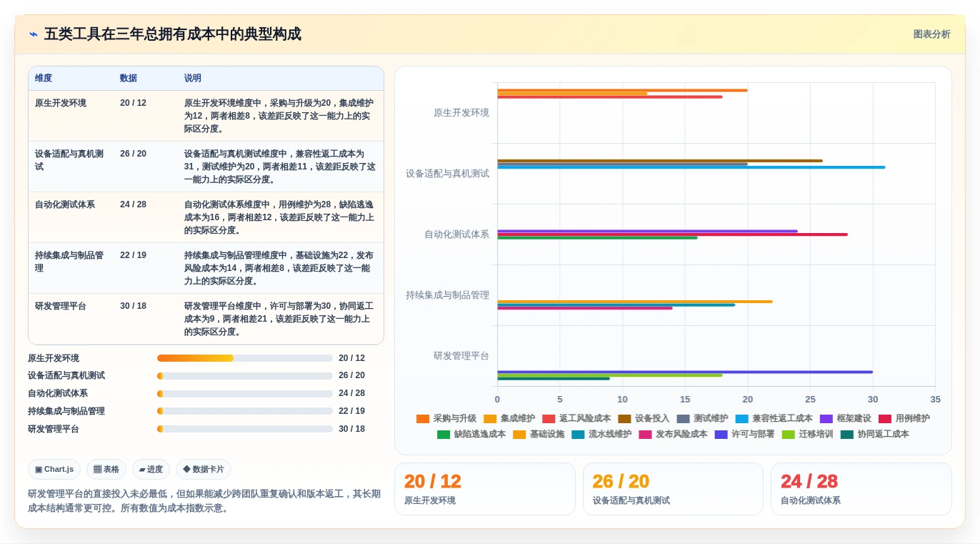Toggle 采购与升级 legend swatch
980x544 pixels.
coord(423,418)
